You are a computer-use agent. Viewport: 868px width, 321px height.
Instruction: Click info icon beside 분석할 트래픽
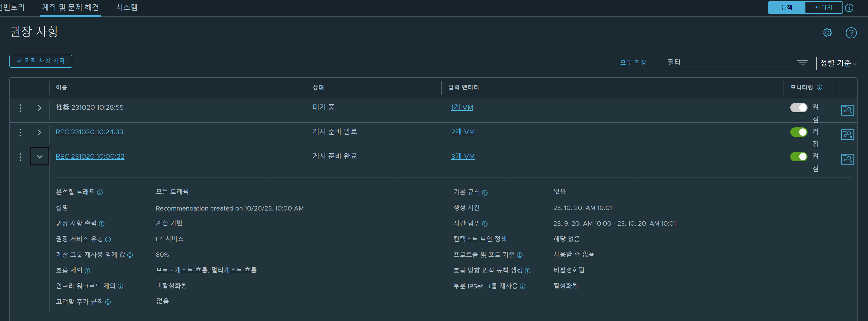click(100, 192)
